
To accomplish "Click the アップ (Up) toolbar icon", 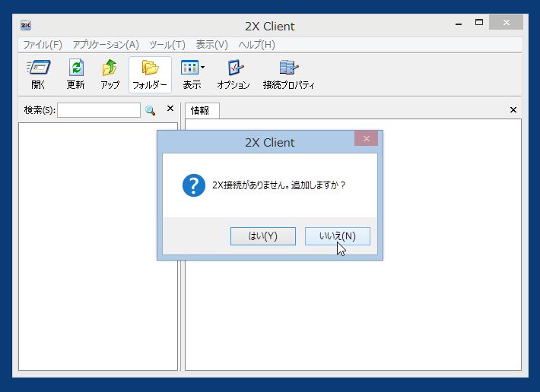I will [x=110, y=74].
